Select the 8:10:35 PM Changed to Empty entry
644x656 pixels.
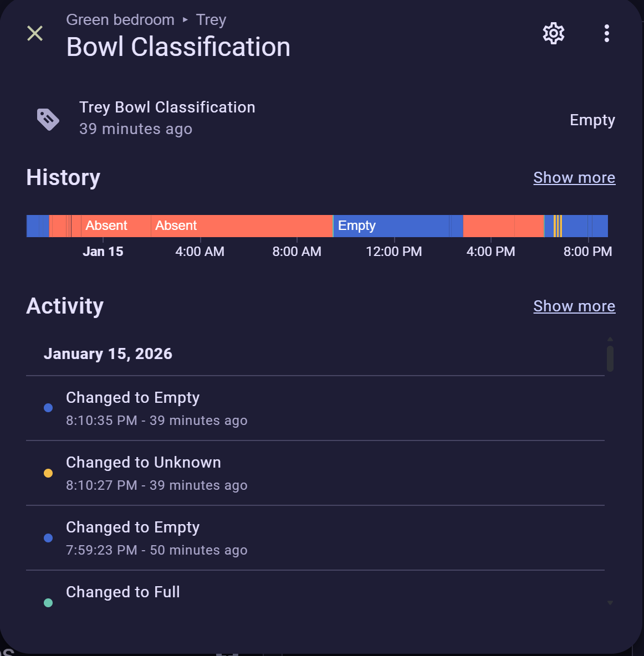coord(157,408)
